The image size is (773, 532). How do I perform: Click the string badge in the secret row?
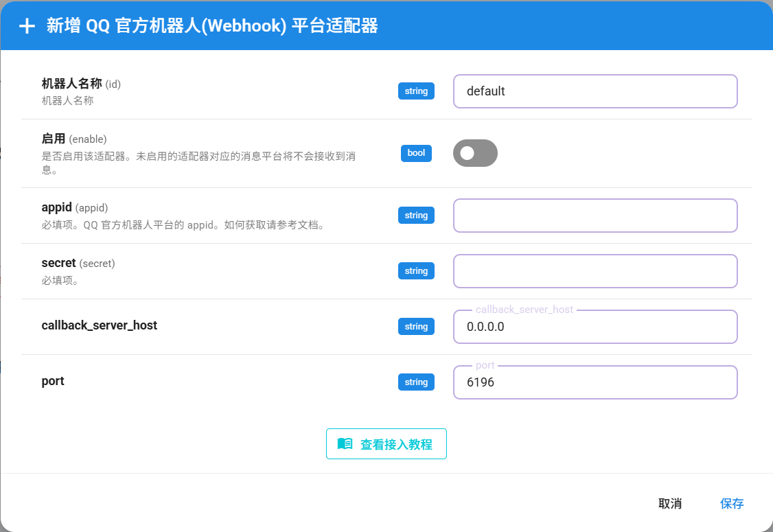416,271
